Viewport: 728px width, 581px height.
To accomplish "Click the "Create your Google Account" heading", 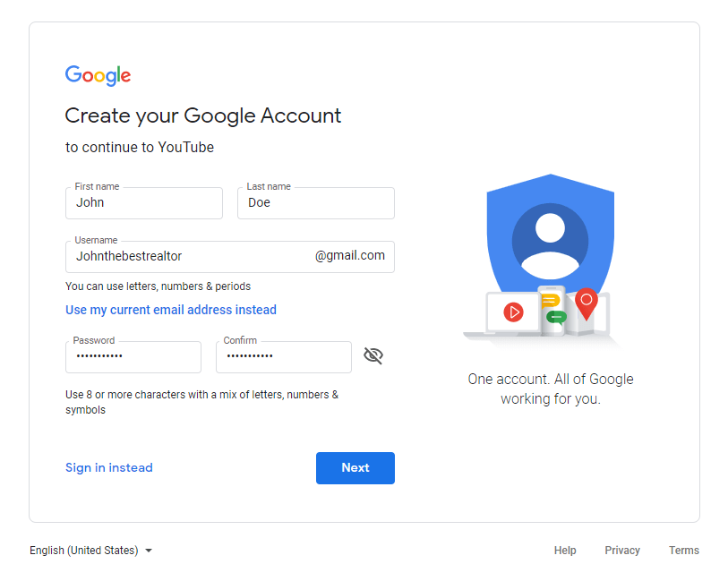I will 203,115.
